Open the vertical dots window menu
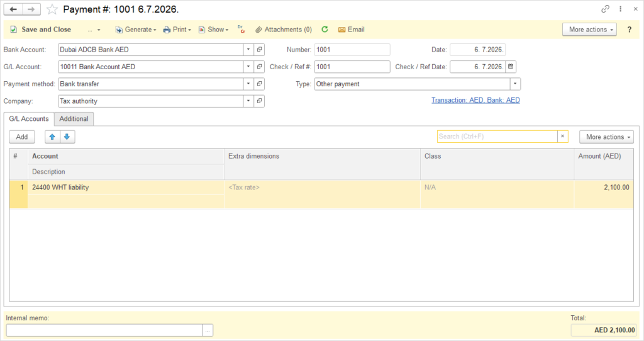The width and height of the screenshot is (644, 341). tap(620, 9)
